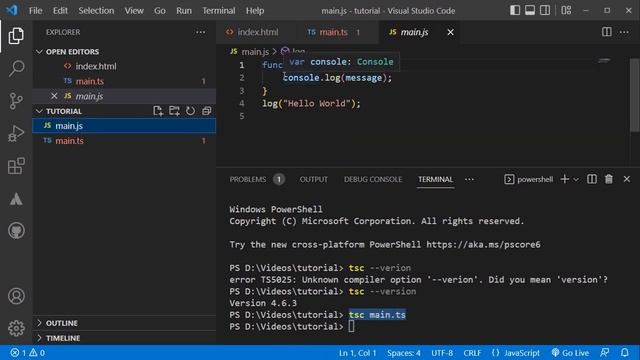Close the bottom panel

click(627, 179)
